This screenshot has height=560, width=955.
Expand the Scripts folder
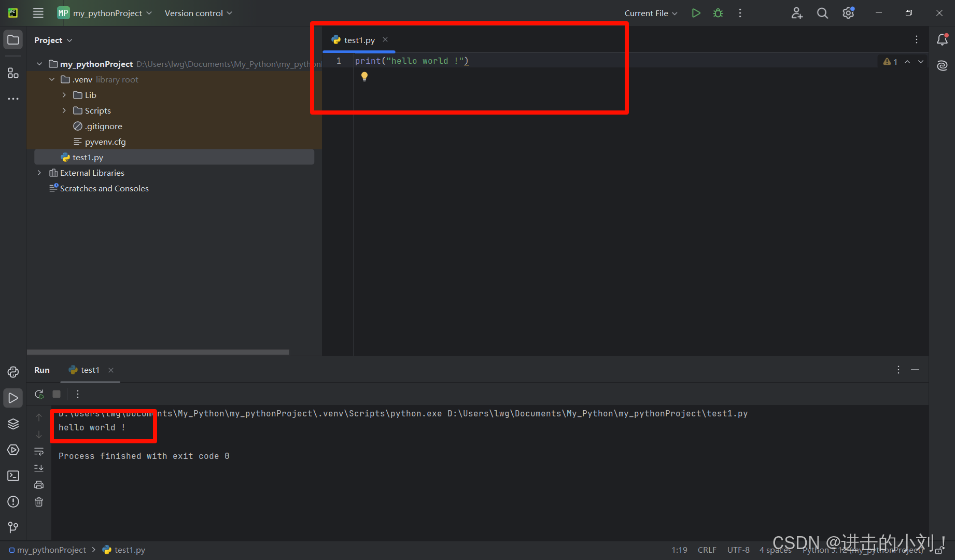pyautogui.click(x=64, y=110)
